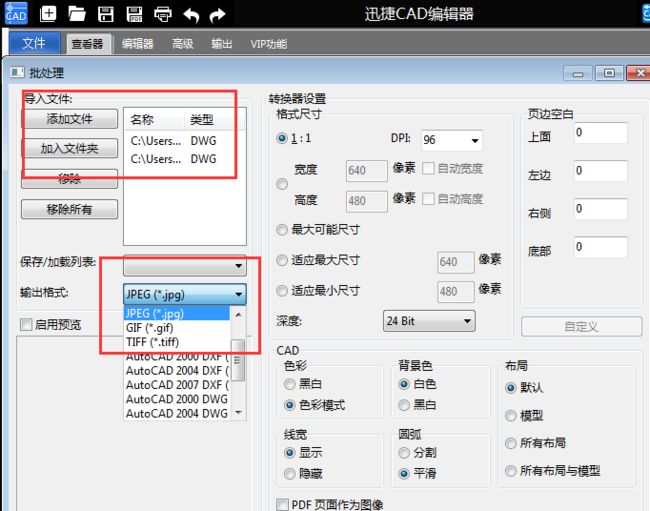The height and width of the screenshot is (511, 650).
Task: Click the batch dialog title icon
Action: click(17, 73)
